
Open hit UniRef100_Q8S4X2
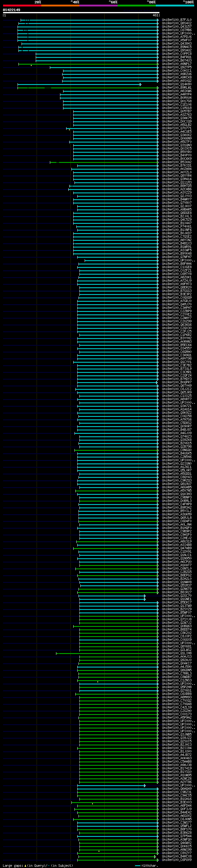click(176, 23)
